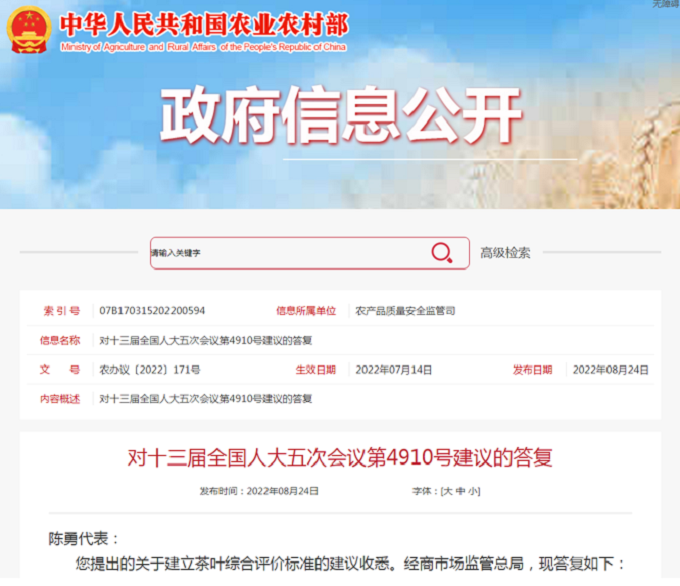Click first body paragraph about 茶叶综合评价标准

click(350, 564)
